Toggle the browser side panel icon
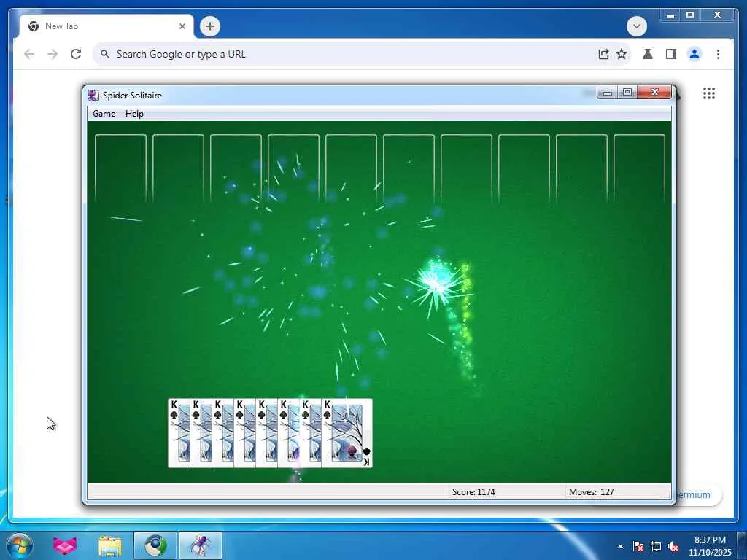The width and height of the screenshot is (747, 560). [x=671, y=54]
